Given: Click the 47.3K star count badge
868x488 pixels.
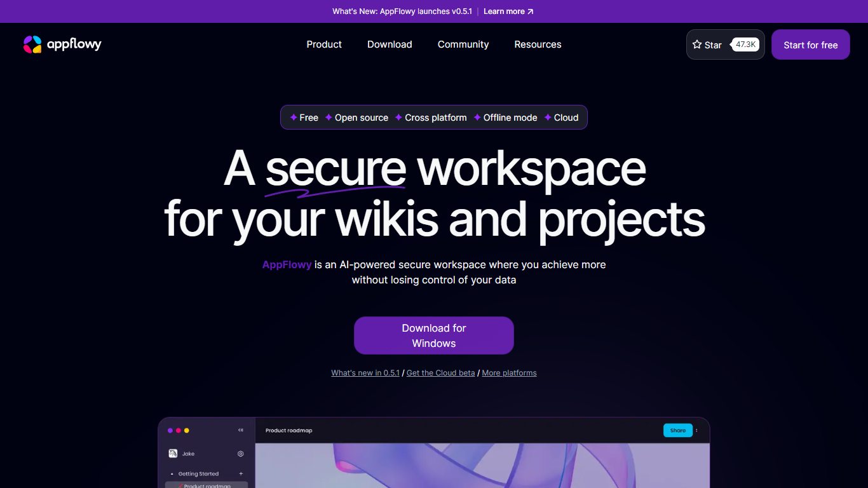Looking at the screenshot, I should [x=745, y=44].
